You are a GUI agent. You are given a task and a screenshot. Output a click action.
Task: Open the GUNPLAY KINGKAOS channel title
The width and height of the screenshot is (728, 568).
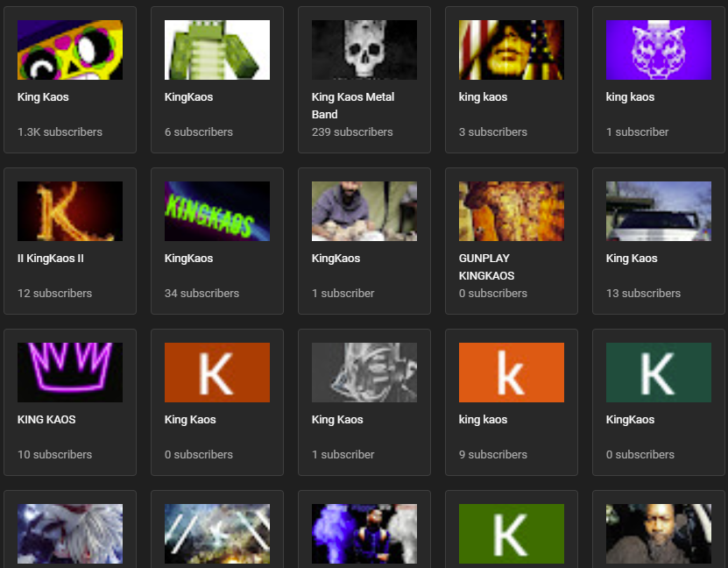486,267
